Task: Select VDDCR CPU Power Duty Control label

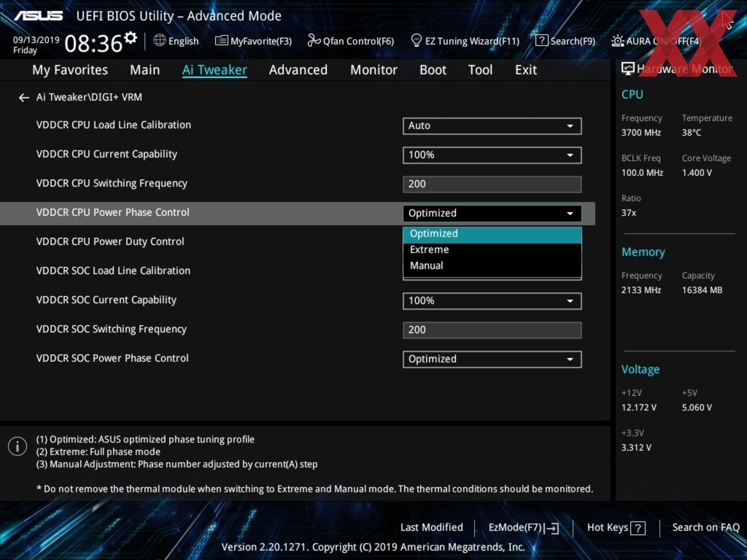Action: coord(110,242)
